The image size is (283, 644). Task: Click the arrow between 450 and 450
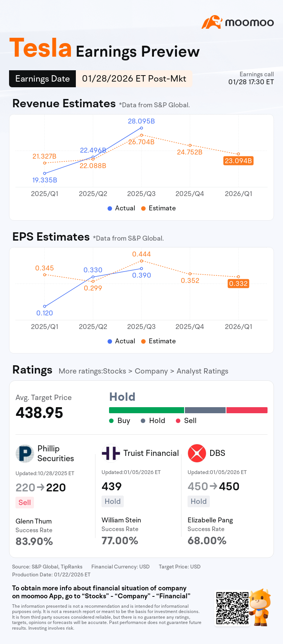point(214,486)
